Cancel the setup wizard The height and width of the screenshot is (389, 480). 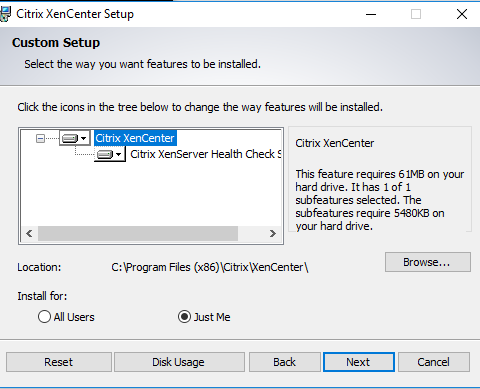(x=434, y=362)
